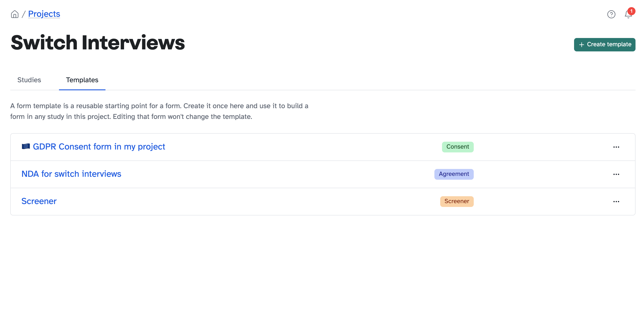Open more options for Screener template
Image resolution: width=644 pixels, height=333 pixels.
pyautogui.click(x=616, y=202)
